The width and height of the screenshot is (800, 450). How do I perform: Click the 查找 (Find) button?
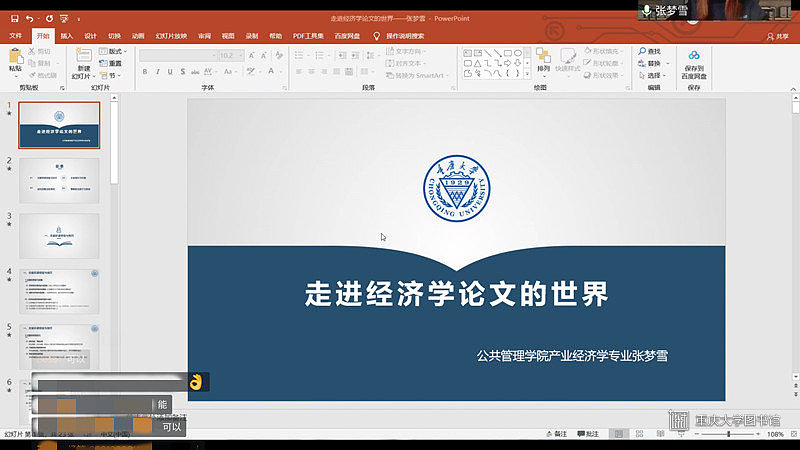649,51
